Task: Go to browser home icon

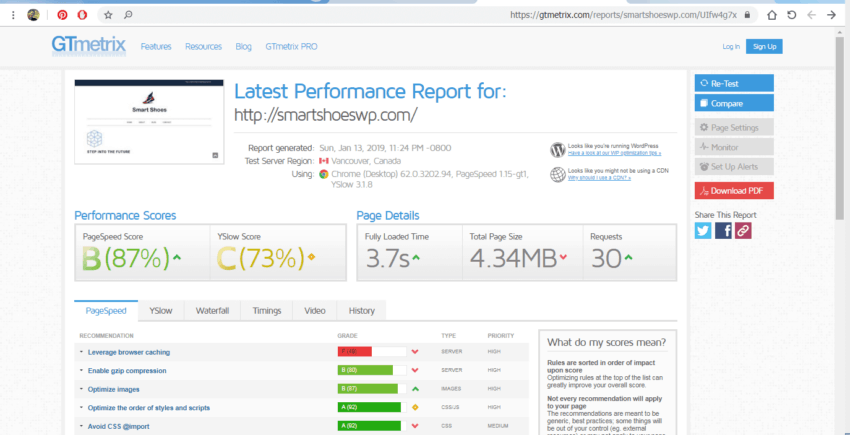Action: point(772,15)
